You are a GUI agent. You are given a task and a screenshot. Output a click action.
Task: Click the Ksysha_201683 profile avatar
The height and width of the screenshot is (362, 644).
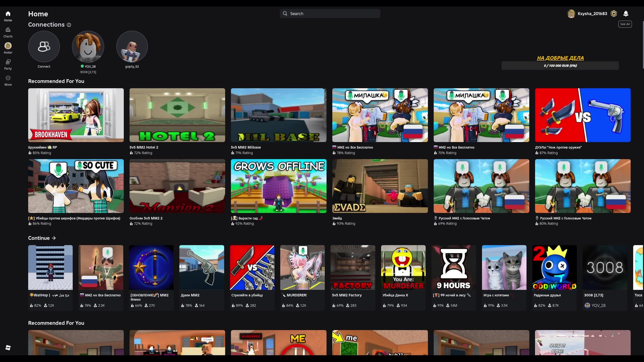click(571, 14)
